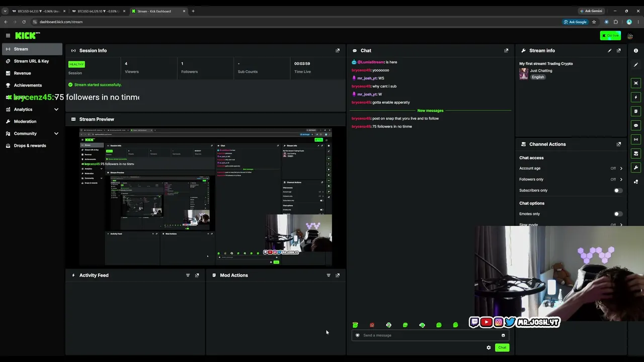Bookmark this page with star icon
Screen dimensions: 644x362
point(594,22)
